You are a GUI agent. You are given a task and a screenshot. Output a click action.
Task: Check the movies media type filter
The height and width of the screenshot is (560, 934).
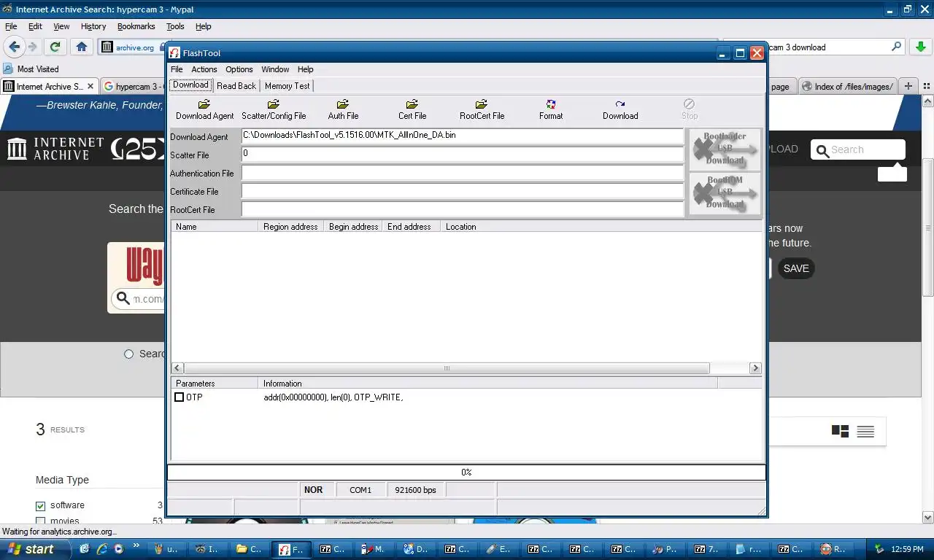click(41, 521)
